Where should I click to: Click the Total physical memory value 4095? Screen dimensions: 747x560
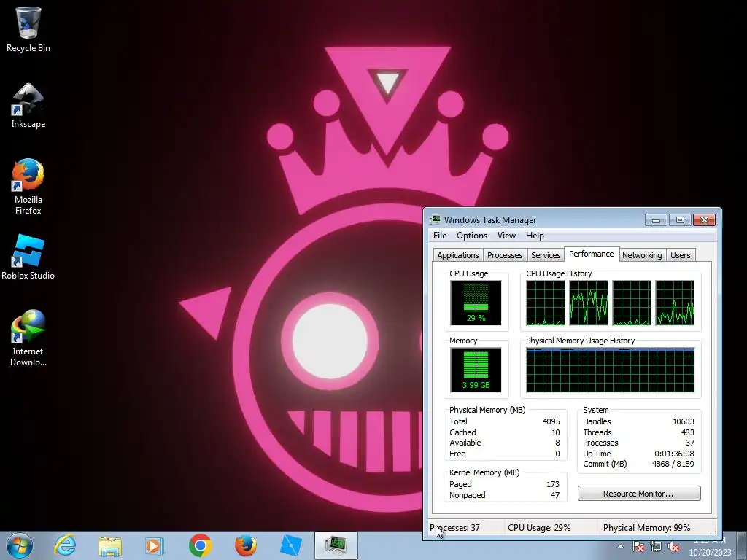(551, 421)
